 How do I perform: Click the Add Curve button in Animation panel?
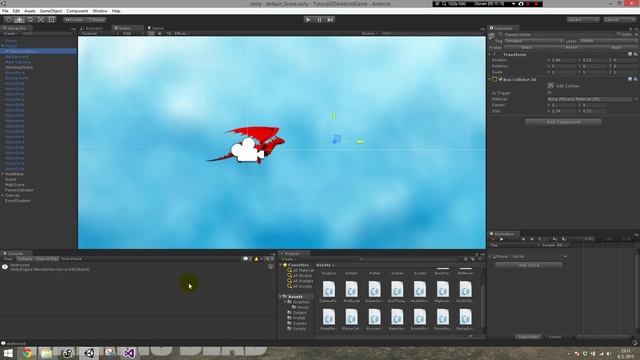point(529,265)
